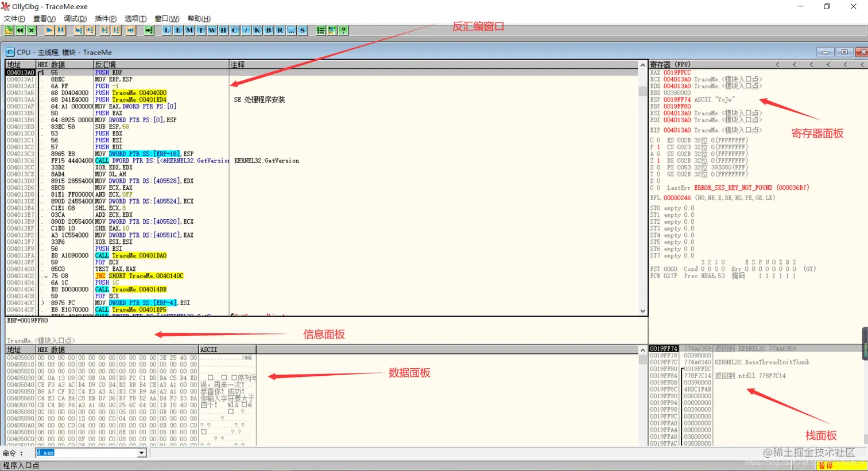Open the 调试(D) menu
Viewport: 868px width, 471px height.
click(x=75, y=18)
